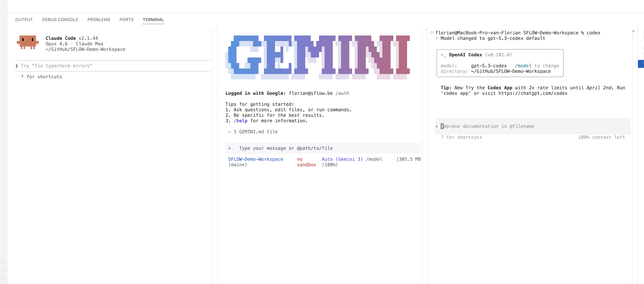The image size is (644, 284).
Task: Click the GEMINI ASCII art logo
Action: (x=317, y=56)
